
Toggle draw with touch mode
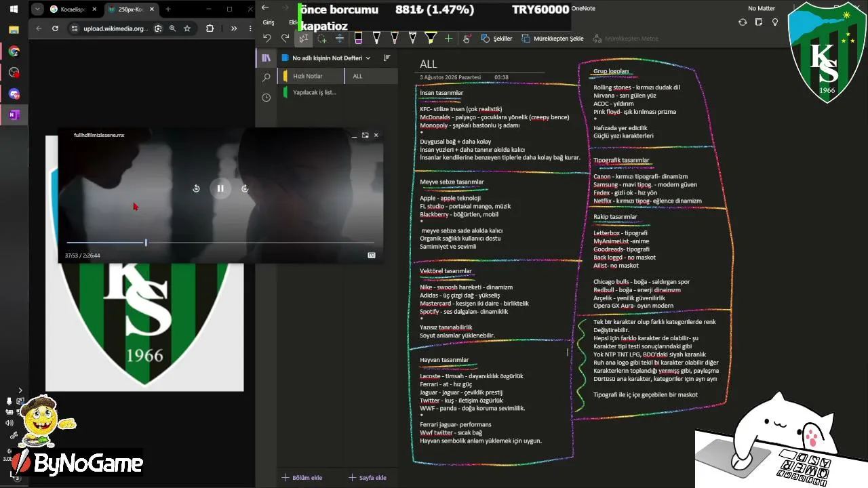[467, 39]
